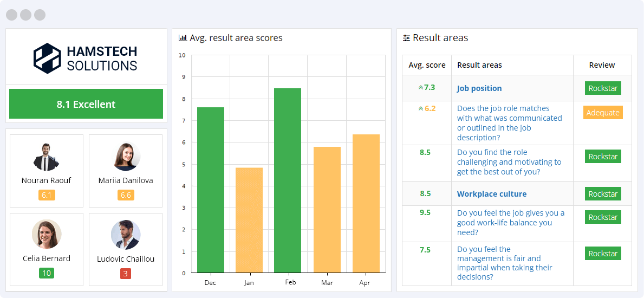Open Ludovic Chaillou's profile photo

tap(126, 235)
